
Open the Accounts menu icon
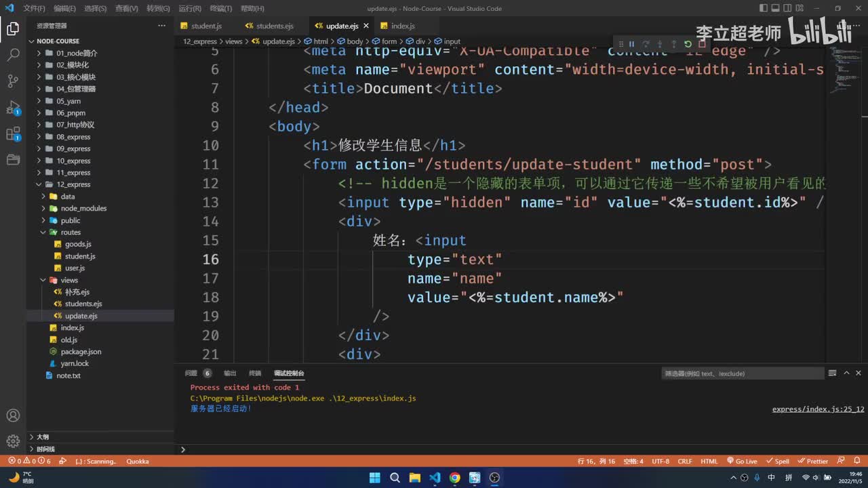pos(13,415)
